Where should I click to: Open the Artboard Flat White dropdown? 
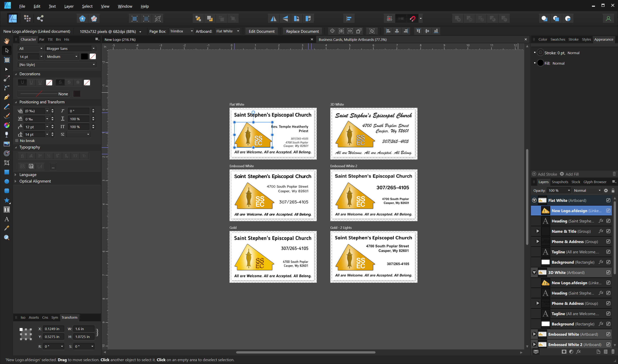click(x=228, y=31)
